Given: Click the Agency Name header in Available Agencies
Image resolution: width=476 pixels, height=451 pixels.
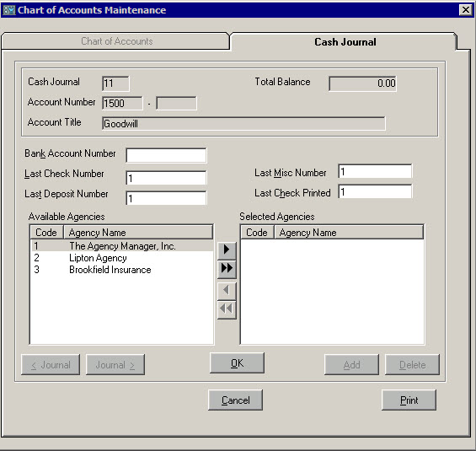Looking at the screenshot, I should (138, 233).
